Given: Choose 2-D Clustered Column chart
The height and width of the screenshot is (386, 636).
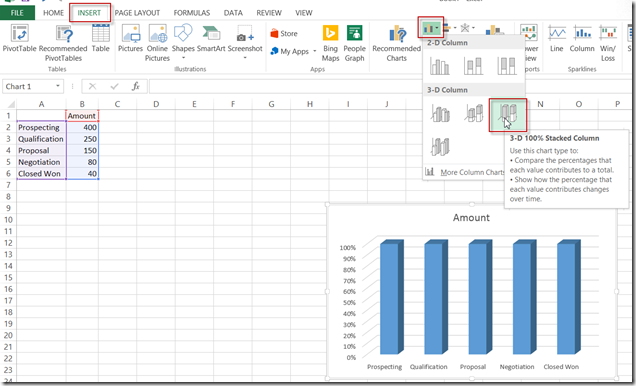Looking at the screenshot, I should pos(440,66).
